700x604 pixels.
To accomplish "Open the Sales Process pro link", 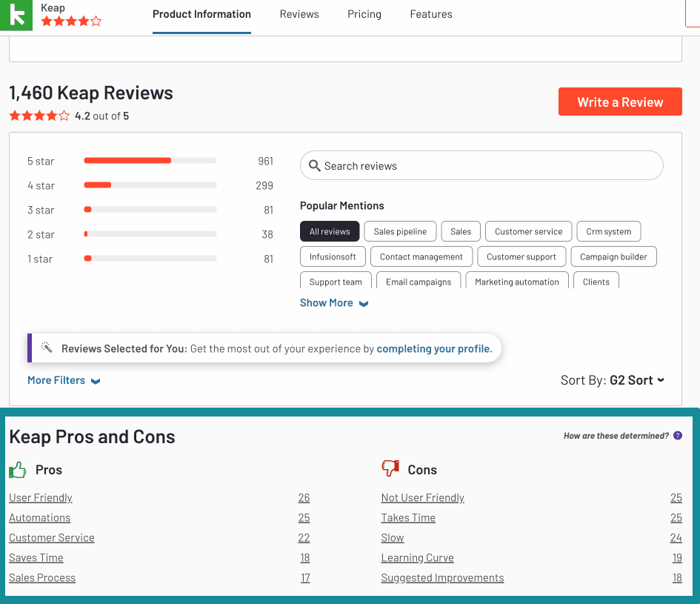I will tap(42, 577).
